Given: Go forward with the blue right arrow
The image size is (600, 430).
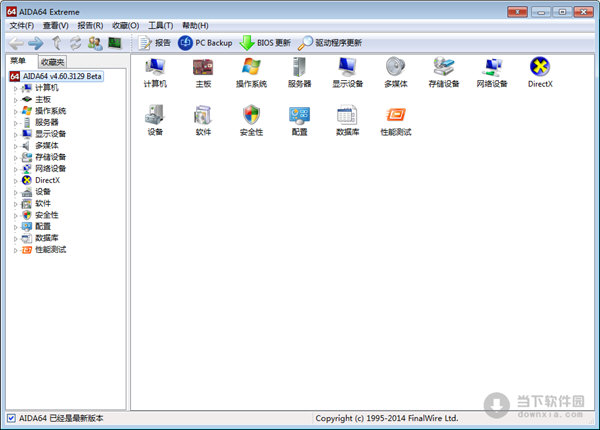Looking at the screenshot, I should [36, 43].
